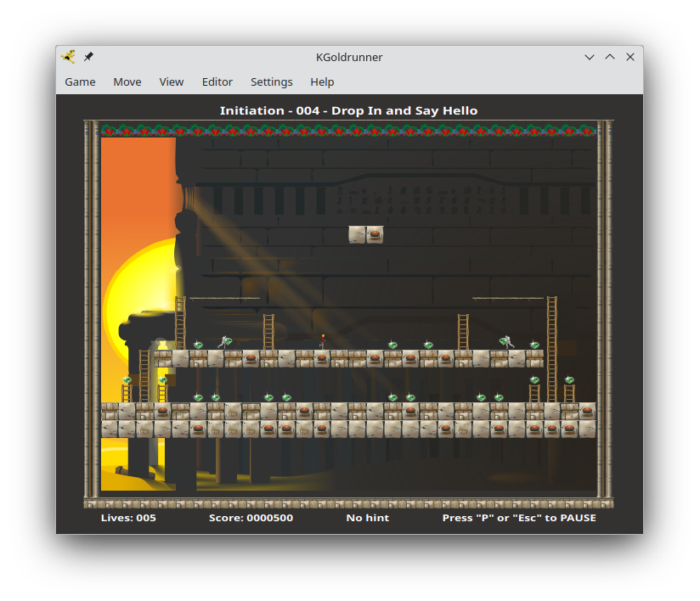This screenshot has width=700, height=601.
Task: Minimize the KGoldrunner window
Action: (590, 57)
